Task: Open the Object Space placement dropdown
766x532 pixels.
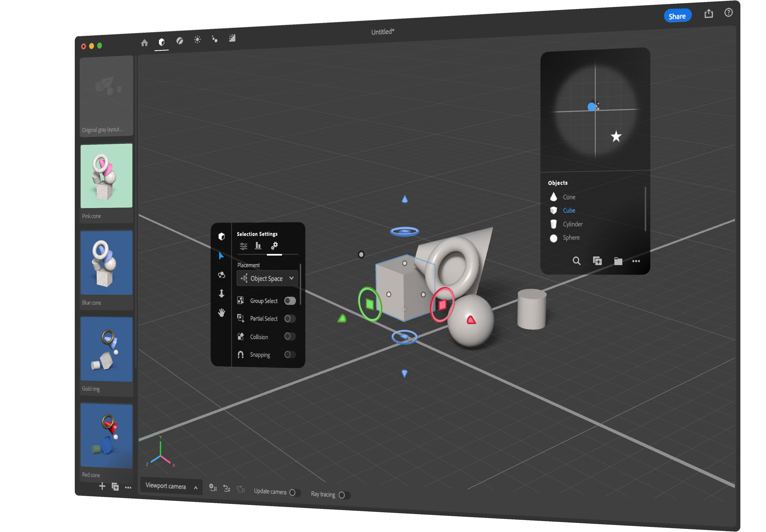Action: (x=267, y=278)
